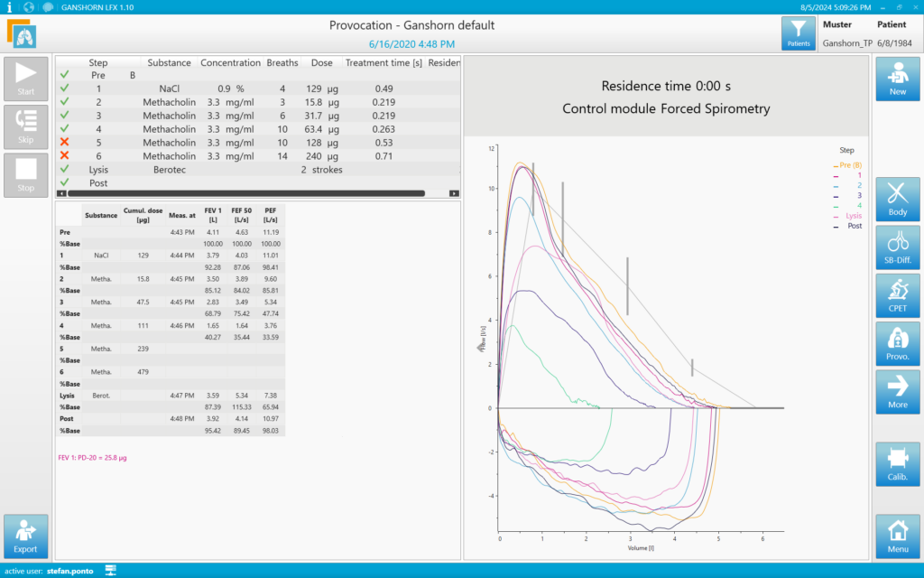Click the Berotec substance in Lysis row
The height and width of the screenshot is (578, 924).
pyautogui.click(x=169, y=169)
